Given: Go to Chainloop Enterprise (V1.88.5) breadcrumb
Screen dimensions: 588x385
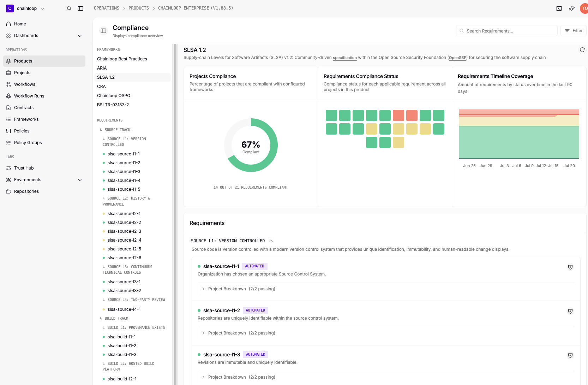Looking at the screenshot, I should (196, 8).
